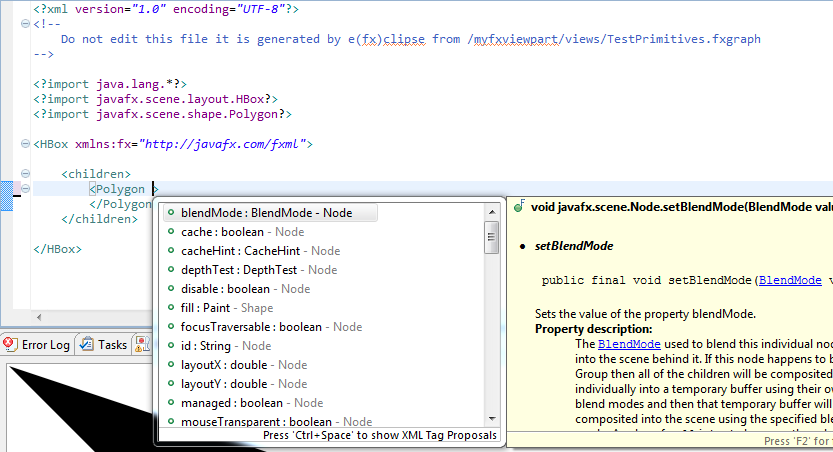The width and height of the screenshot is (833, 452).
Task: Collapse the Polygon element fold marker
Action: [x=26, y=189]
